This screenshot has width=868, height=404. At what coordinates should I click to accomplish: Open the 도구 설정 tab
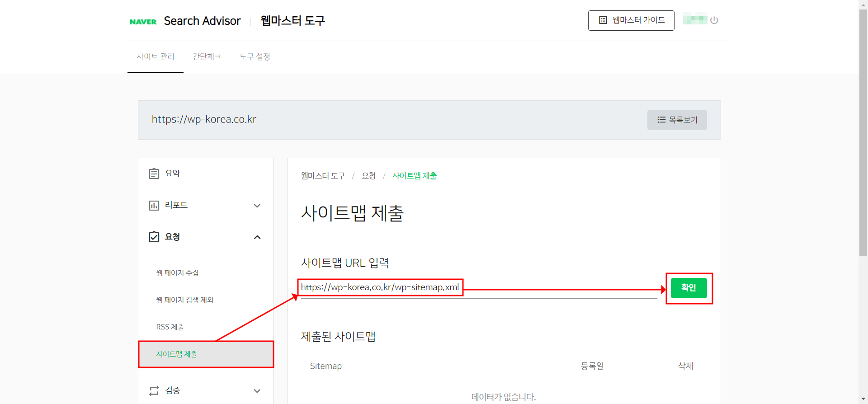tap(255, 56)
